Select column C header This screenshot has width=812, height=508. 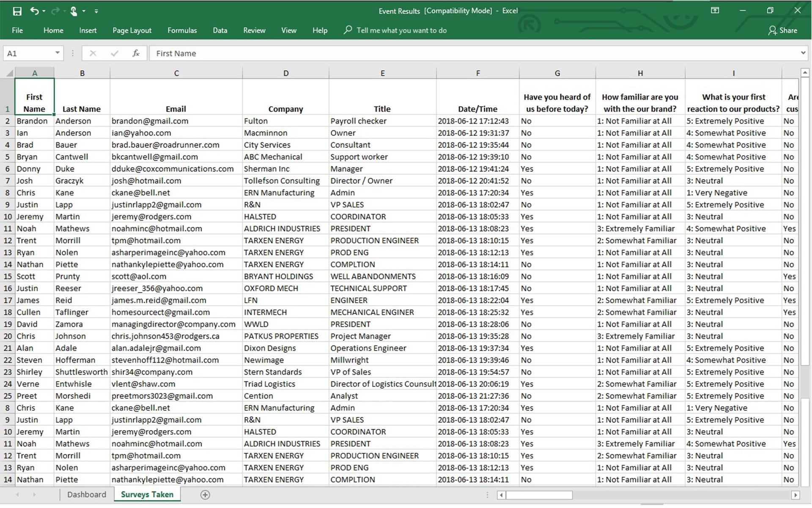pos(176,73)
